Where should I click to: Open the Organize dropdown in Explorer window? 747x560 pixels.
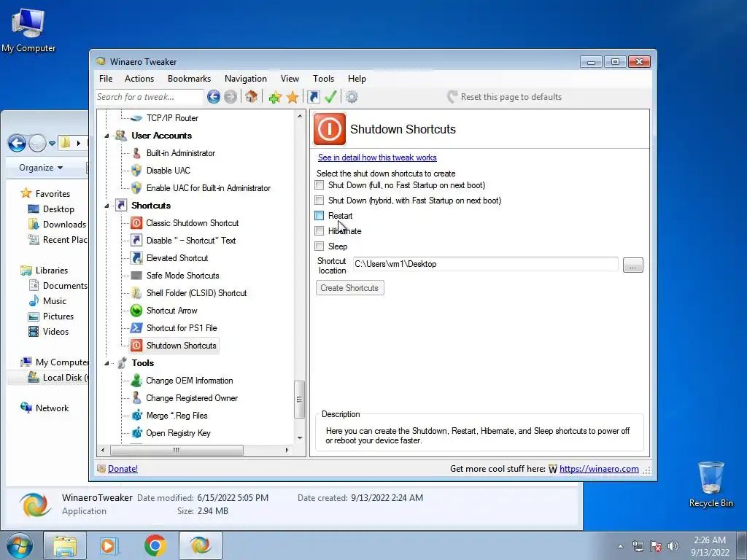[41, 168]
